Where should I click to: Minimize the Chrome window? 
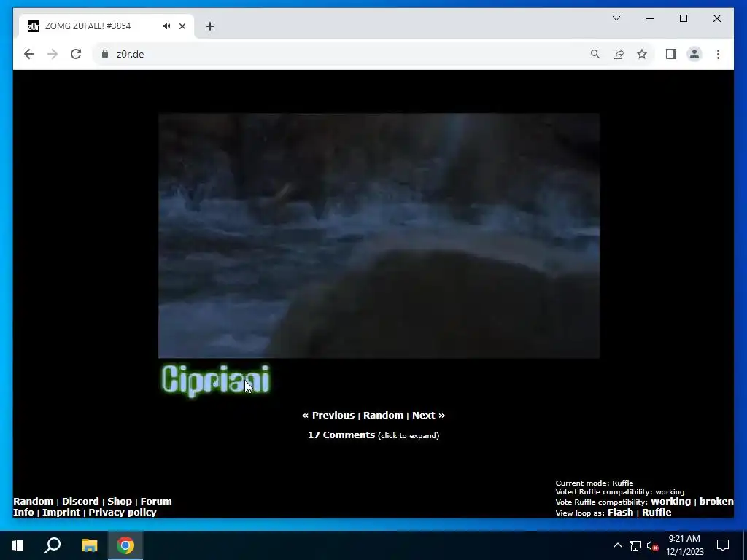(x=650, y=18)
